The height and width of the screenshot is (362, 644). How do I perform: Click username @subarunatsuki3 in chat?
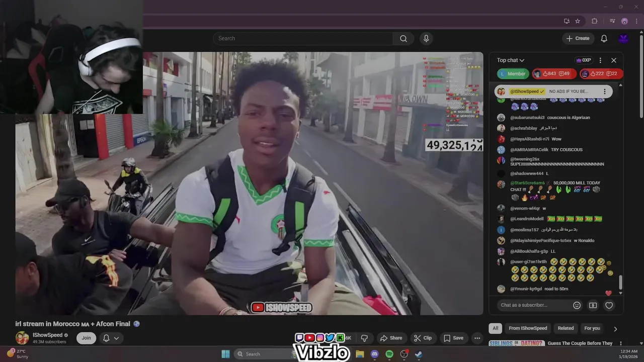(x=527, y=118)
